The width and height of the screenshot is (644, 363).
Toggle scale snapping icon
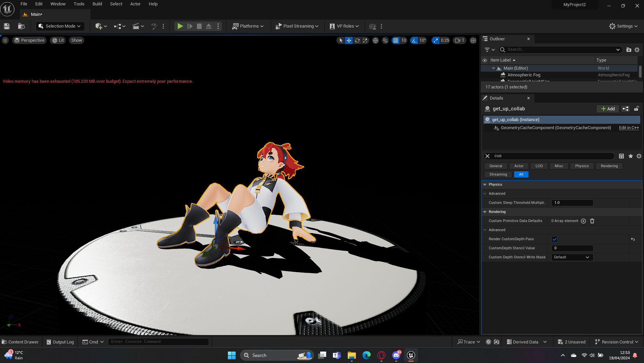[436, 40]
